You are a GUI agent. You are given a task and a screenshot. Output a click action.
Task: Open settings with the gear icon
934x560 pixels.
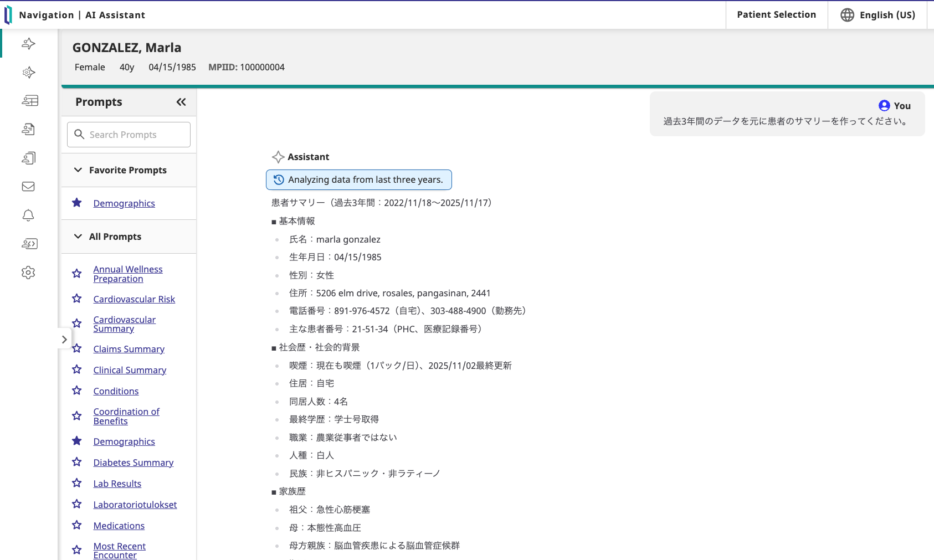pyautogui.click(x=28, y=272)
